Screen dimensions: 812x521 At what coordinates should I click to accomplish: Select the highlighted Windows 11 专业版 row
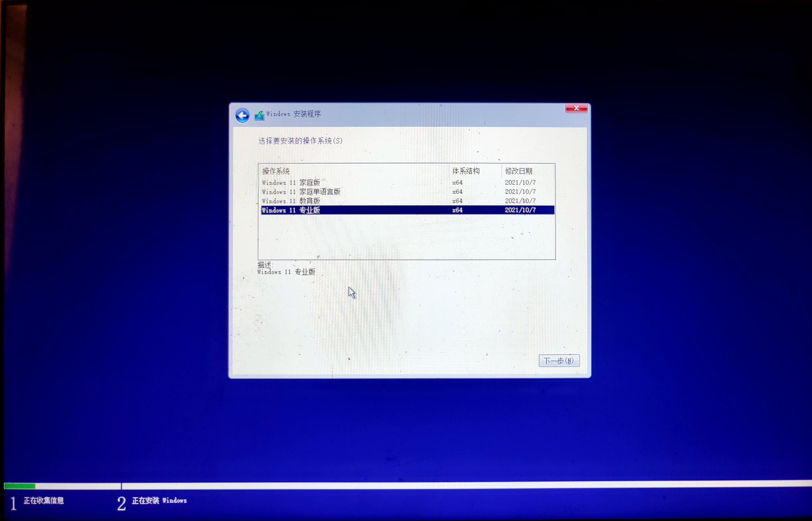tap(408, 210)
